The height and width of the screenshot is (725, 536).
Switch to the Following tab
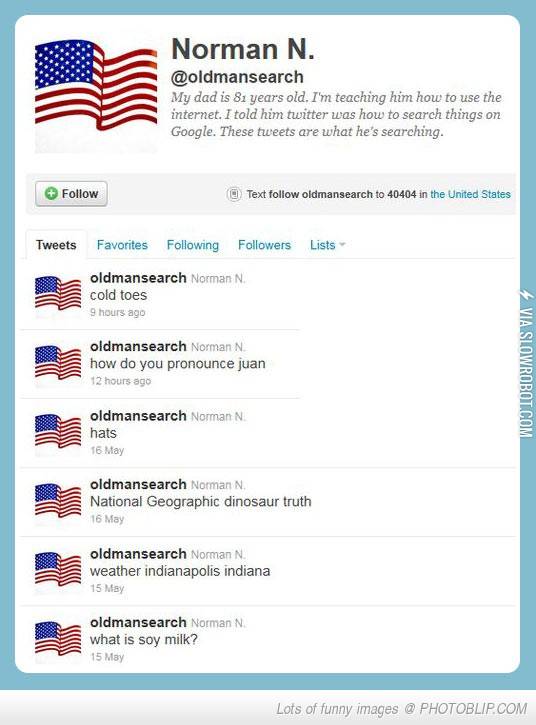193,245
